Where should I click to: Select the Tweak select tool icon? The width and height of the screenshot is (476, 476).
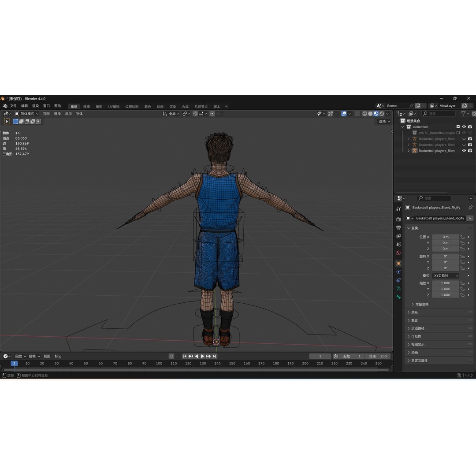[7, 122]
